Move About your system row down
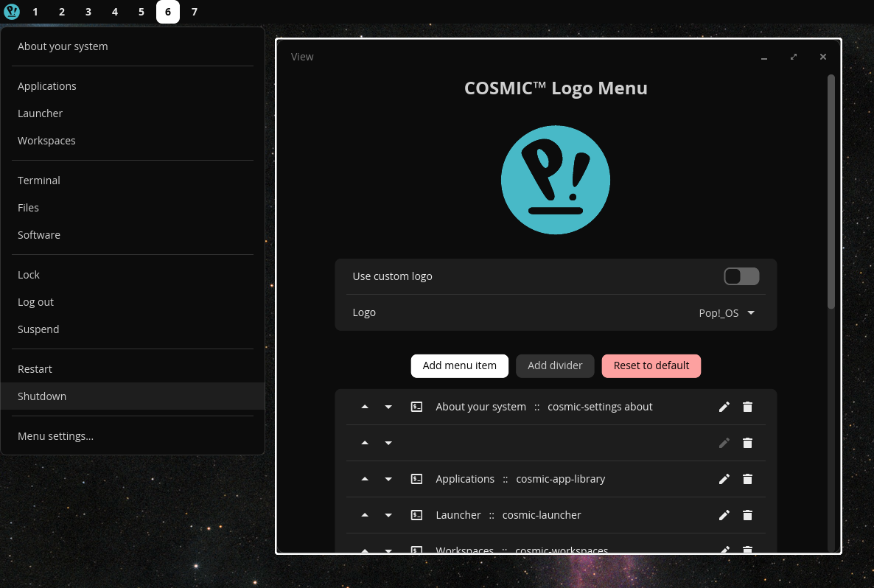874x588 pixels. 388,407
